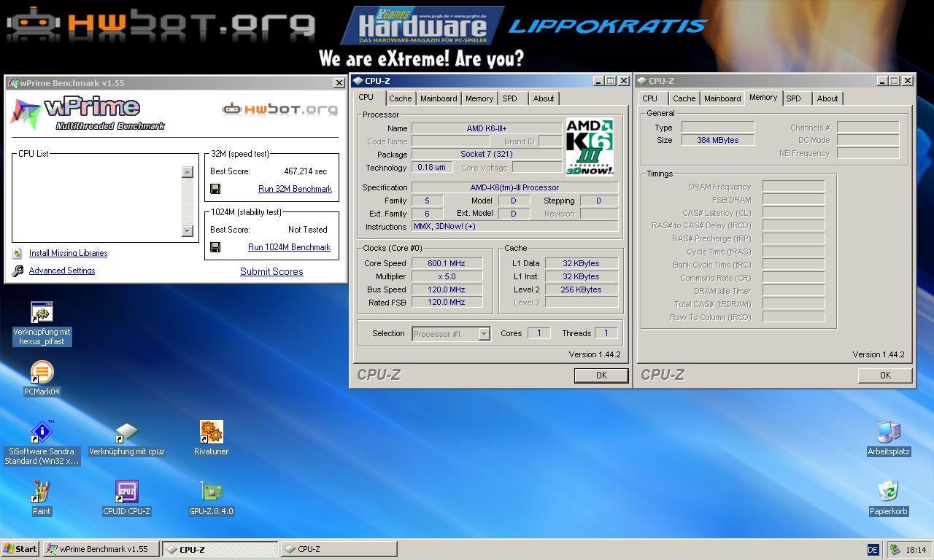Click Level 2 cache value 256 KBytes

[x=582, y=289]
